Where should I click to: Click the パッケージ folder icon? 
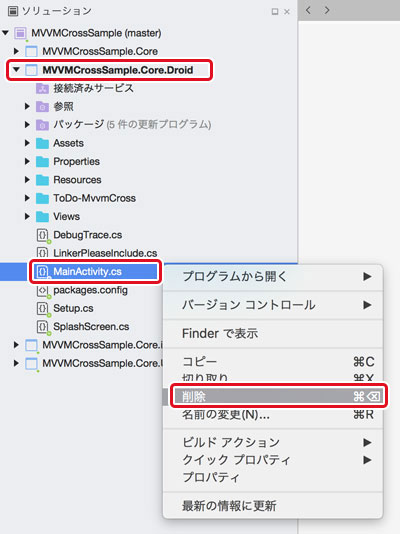pos(42,125)
